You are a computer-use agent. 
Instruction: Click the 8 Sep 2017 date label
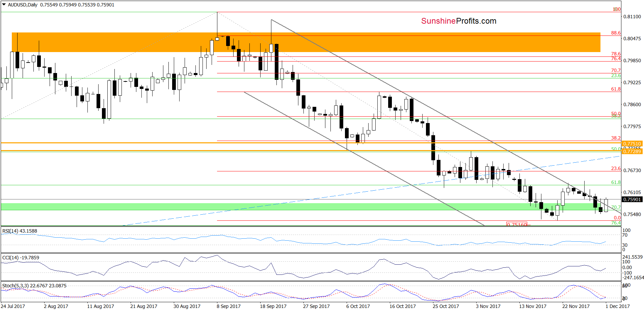pos(229,306)
